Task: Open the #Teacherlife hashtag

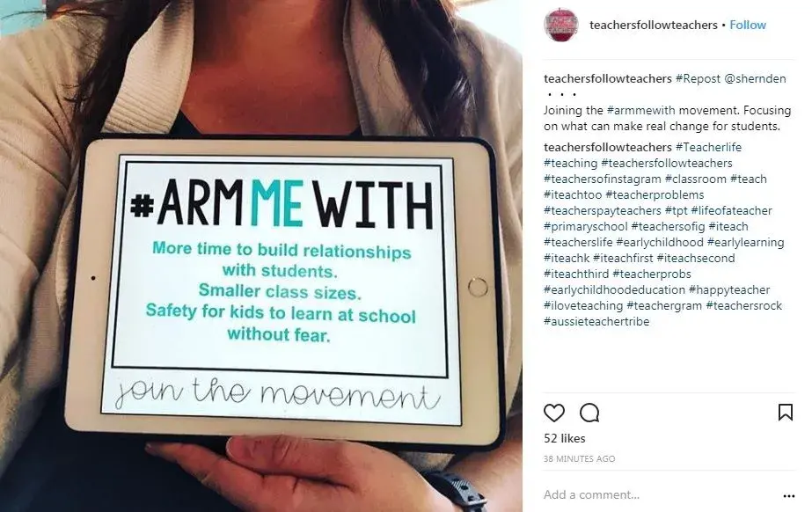Action: 708,147
